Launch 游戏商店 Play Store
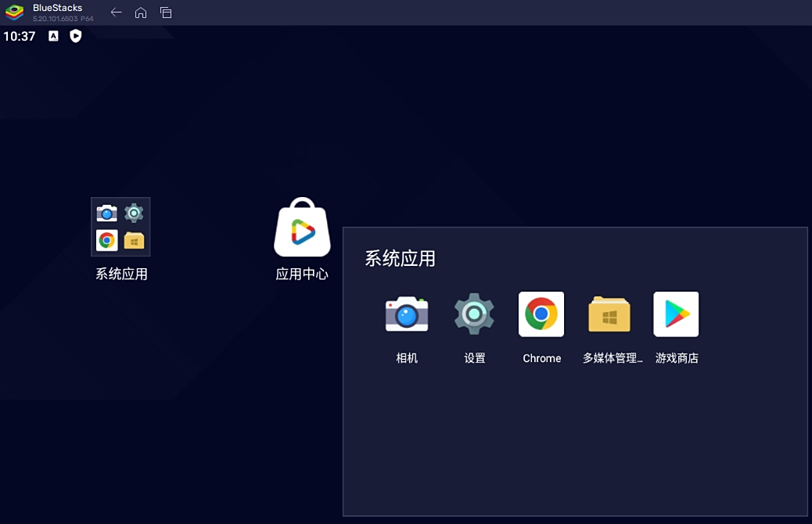Image resolution: width=812 pixels, height=524 pixels. tap(676, 314)
